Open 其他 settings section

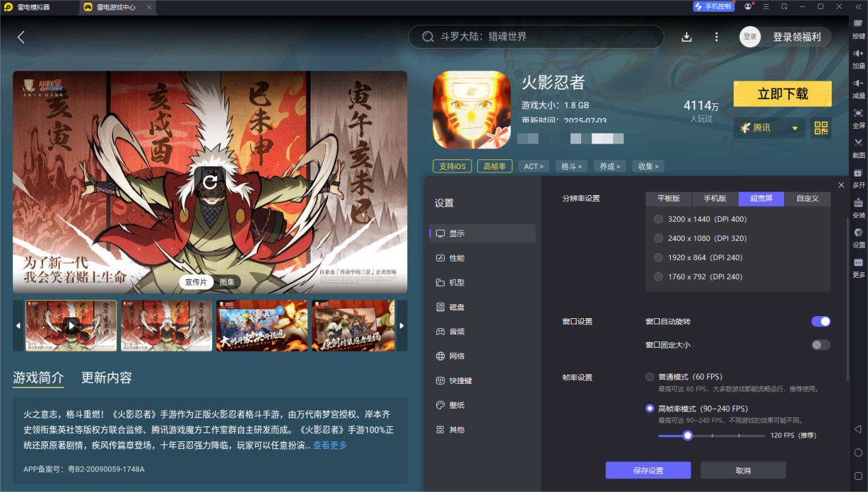(x=483, y=430)
